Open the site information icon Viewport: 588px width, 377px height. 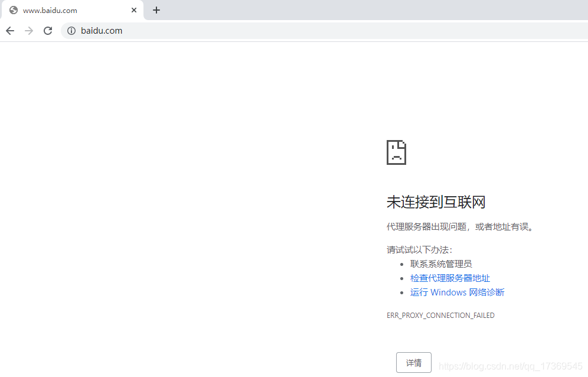[x=71, y=31]
